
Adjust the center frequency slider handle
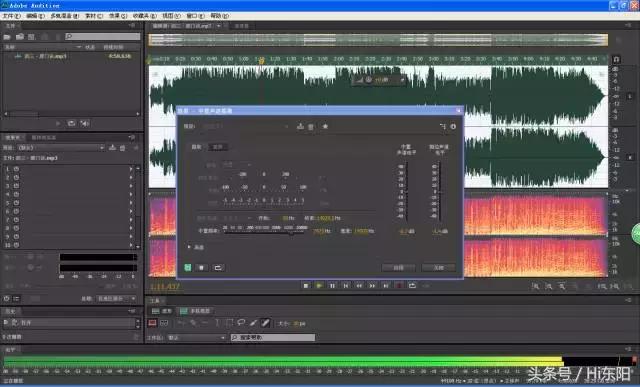[291, 233]
